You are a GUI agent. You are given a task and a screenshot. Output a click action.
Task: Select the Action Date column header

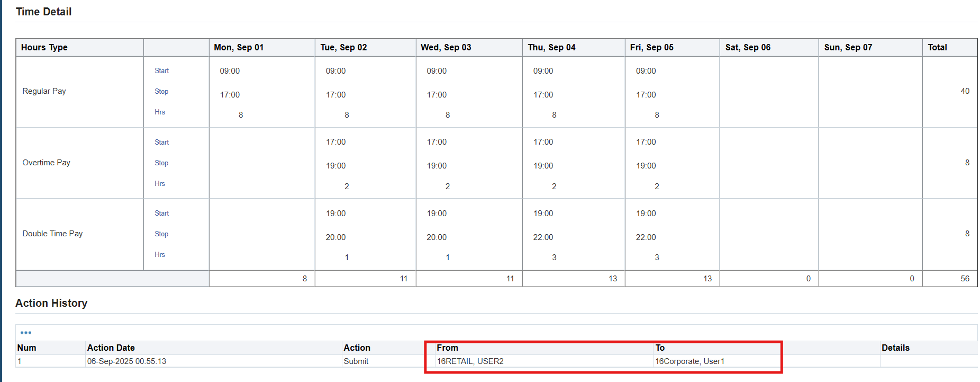(x=111, y=348)
